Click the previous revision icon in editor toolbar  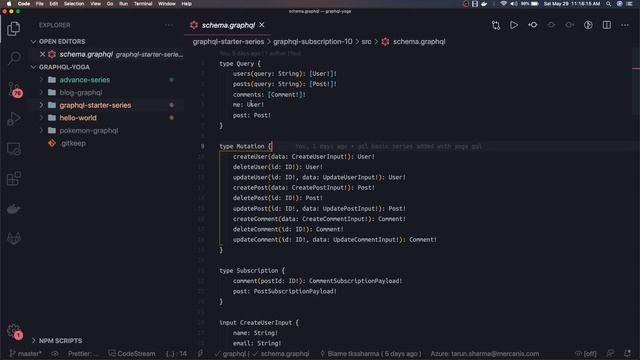[x=551, y=25]
